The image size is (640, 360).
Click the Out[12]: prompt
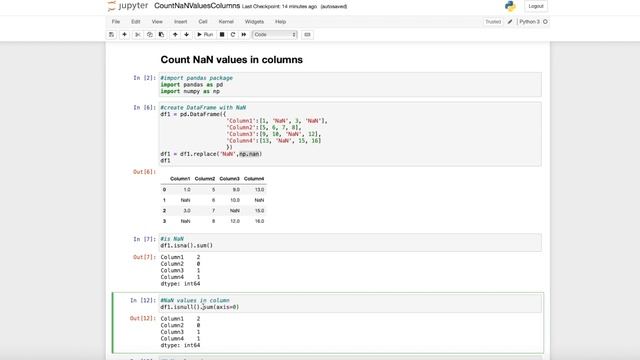point(143,318)
